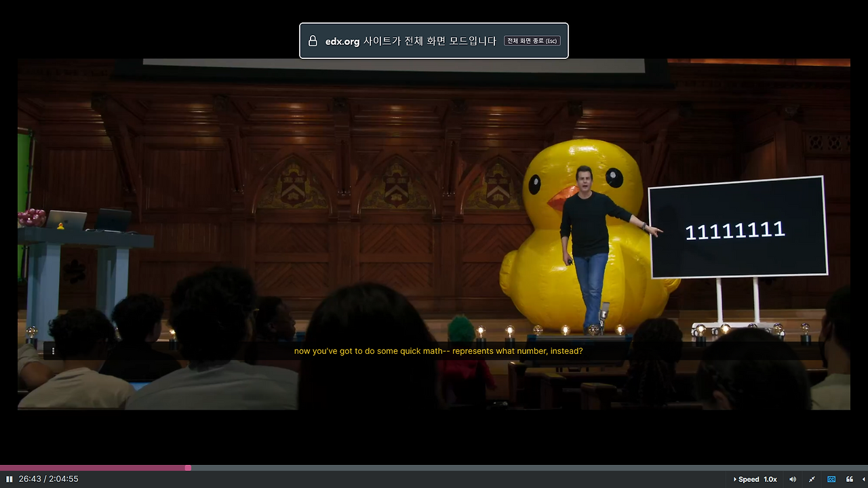Click the 11111111 slide display
The height and width of the screenshot is (488, 868).
[x=738, y=228]
